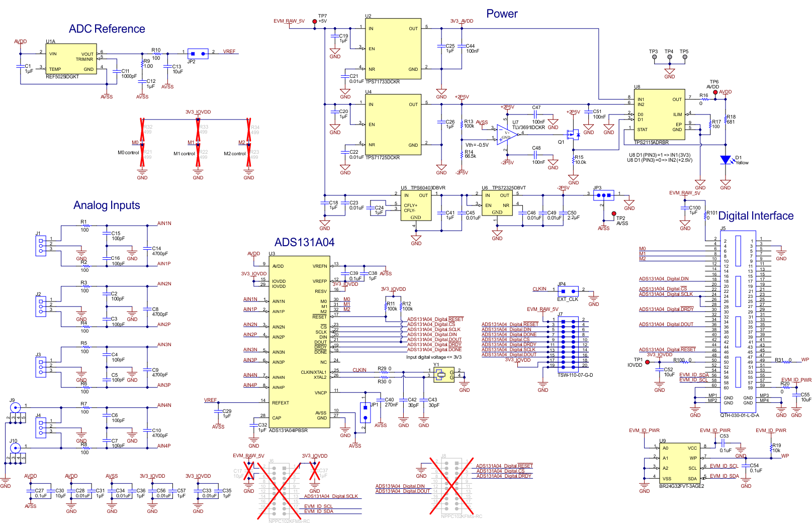Select the M2 control label
The height and width of the screenshot is (523, 812).
pos(235,154)
